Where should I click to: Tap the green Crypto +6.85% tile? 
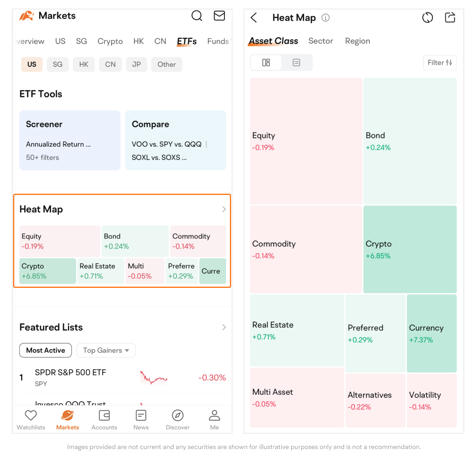(x=409, y=249)
